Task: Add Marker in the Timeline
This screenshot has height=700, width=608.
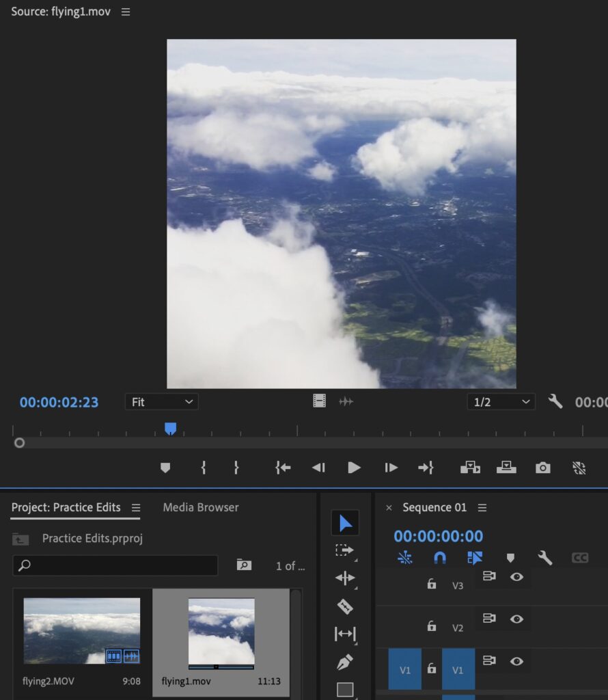Action: click(x=510, y=558)
